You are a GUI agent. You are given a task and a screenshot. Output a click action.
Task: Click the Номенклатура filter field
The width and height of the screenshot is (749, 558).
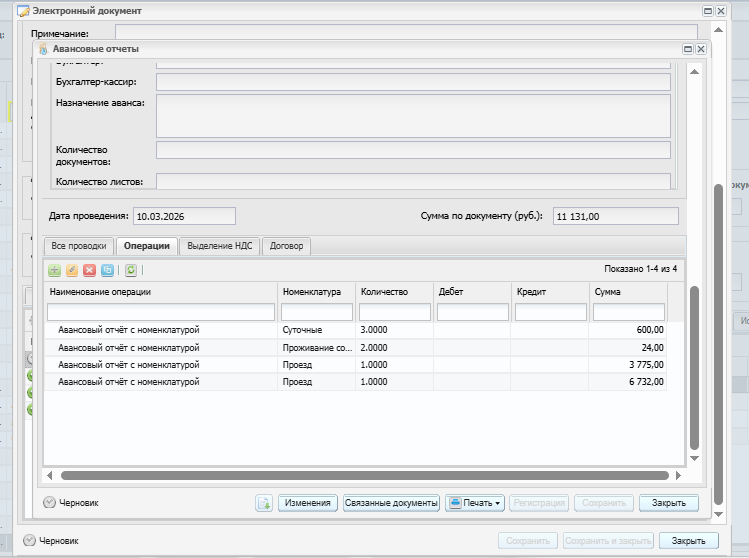(317, 313)
